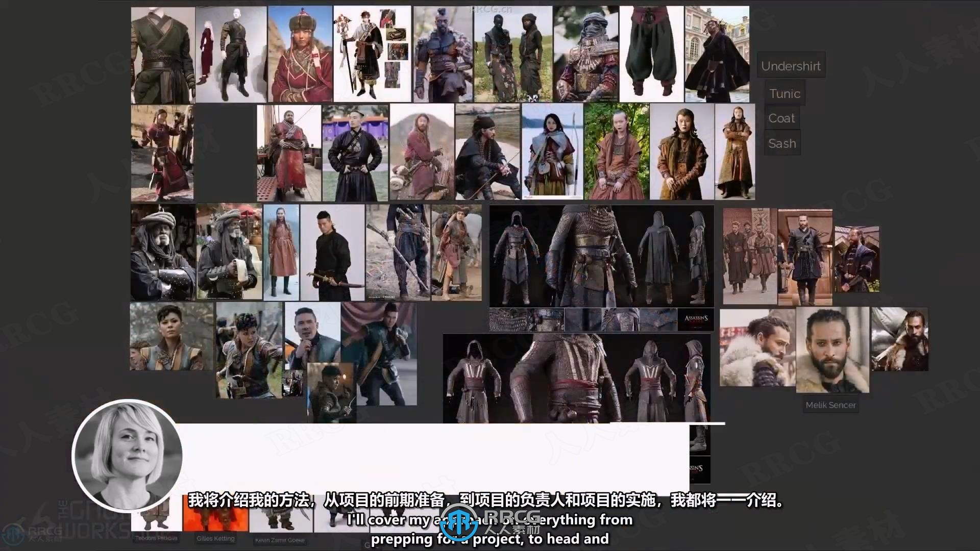Select the Coat note label

(x=781, y=118)
